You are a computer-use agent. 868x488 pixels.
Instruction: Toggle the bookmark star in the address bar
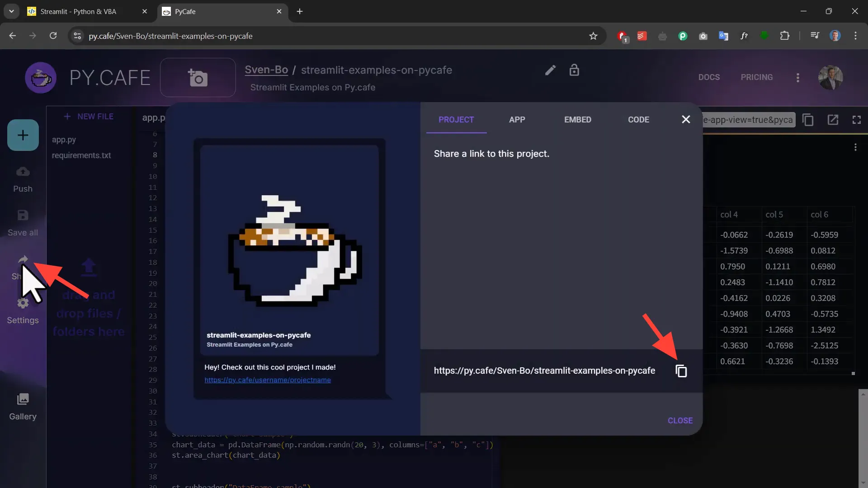pos(594,36)
